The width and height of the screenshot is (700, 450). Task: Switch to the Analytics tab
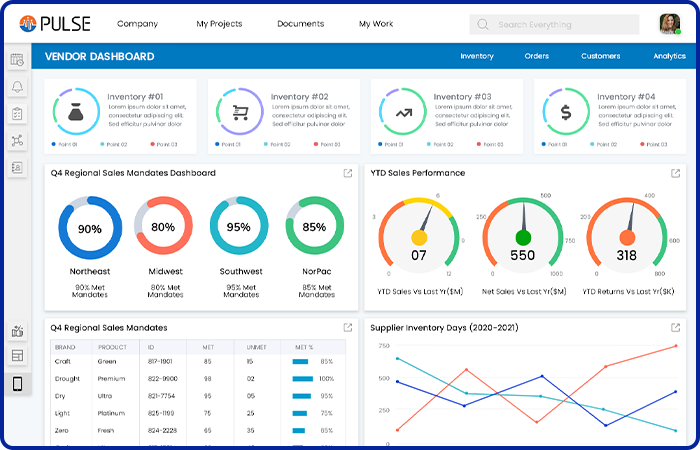pyautogui.click(x=669, y=56)
